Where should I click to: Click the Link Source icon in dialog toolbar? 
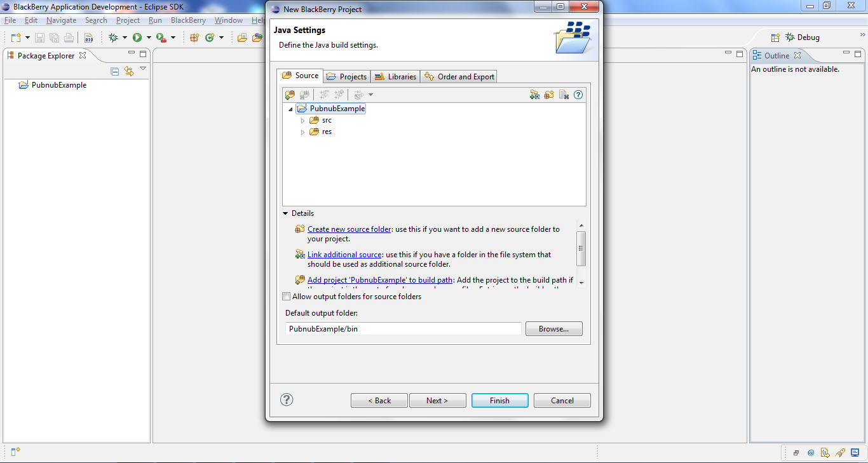pyautogui.click(x=534, y=95)
